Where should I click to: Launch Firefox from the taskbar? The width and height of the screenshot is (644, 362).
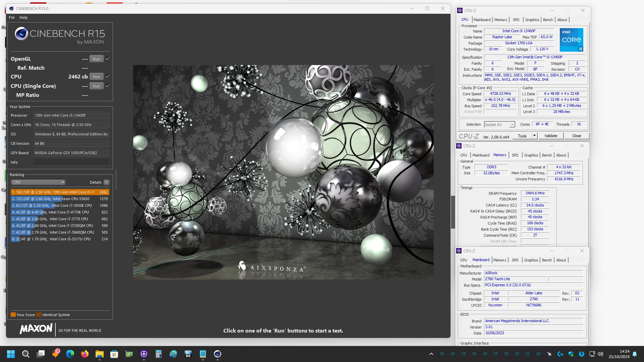point(85,354)
